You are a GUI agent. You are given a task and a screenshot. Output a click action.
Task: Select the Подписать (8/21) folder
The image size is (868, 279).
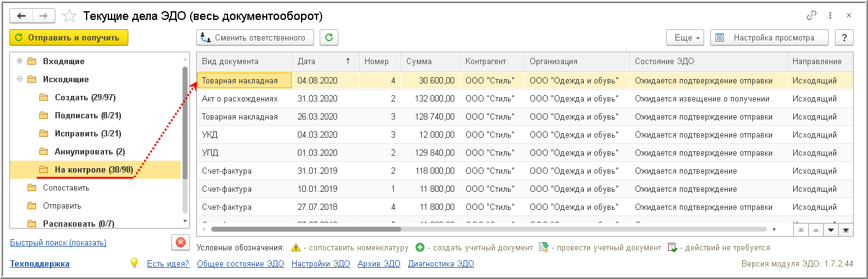point(85,115)
